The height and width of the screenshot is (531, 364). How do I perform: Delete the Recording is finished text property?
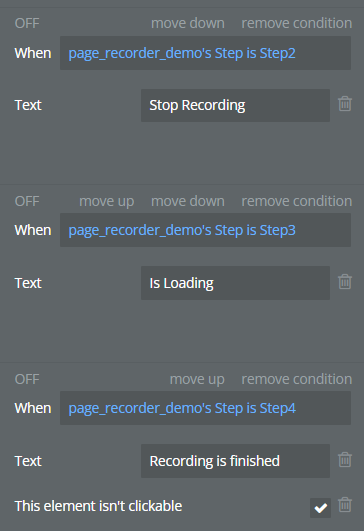pyautogui.click(x=345, y=460)
